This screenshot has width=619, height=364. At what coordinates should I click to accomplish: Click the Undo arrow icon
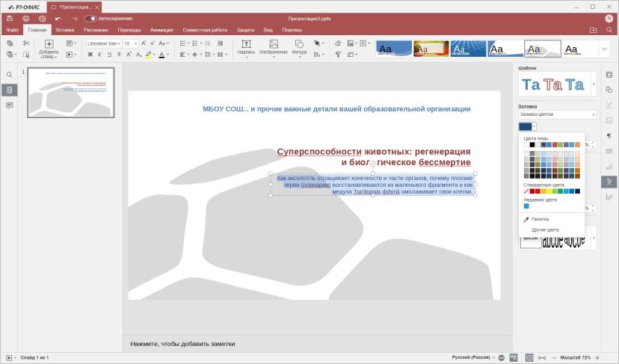58,19
